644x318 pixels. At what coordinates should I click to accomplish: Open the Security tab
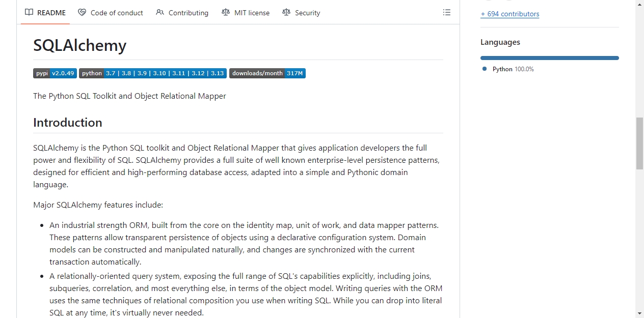point(301,13)
